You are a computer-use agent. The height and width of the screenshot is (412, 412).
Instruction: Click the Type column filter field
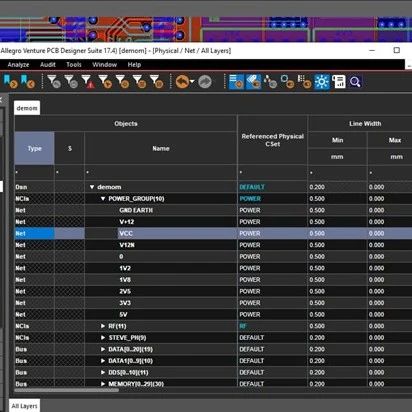(35, 173)
